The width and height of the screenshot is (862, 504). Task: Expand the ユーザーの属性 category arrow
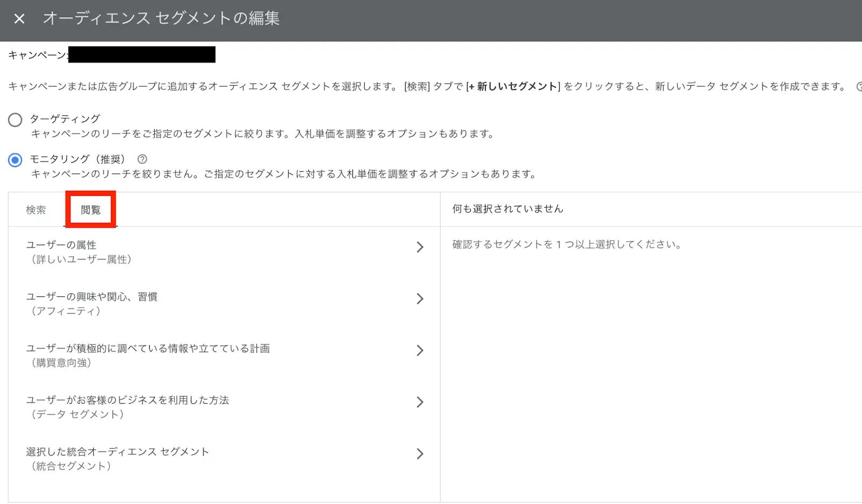(x=421, y=247)
